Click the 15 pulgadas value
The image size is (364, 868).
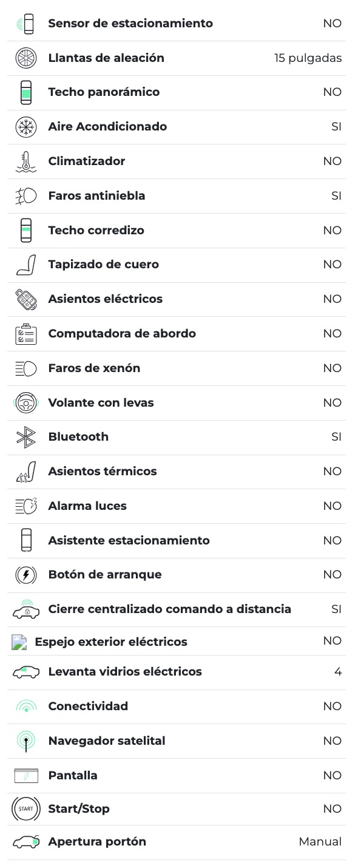coord(308,58)
